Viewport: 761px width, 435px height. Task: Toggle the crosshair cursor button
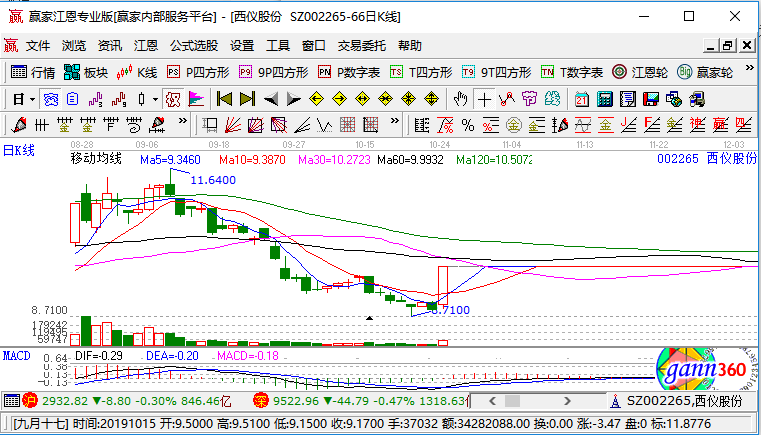(x=484, y=100)
